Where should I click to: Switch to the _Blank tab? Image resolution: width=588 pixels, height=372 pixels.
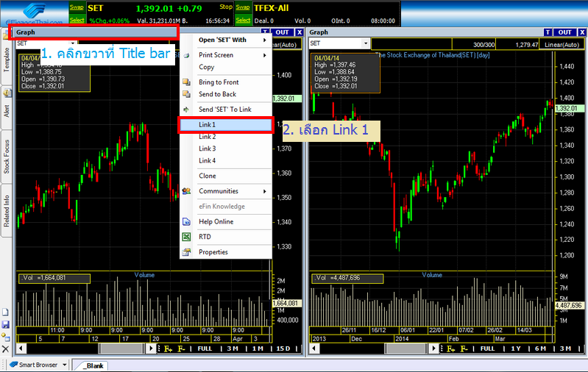click(x=93, y=365)
